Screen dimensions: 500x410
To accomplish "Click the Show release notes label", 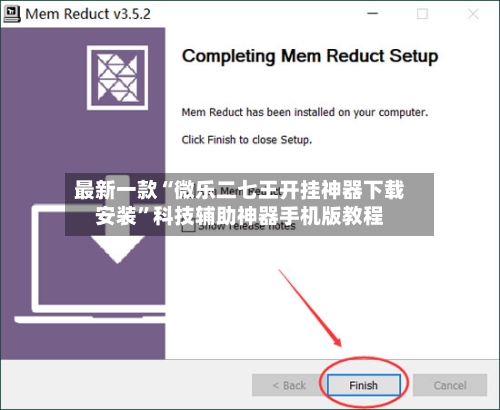I will 247,227.
